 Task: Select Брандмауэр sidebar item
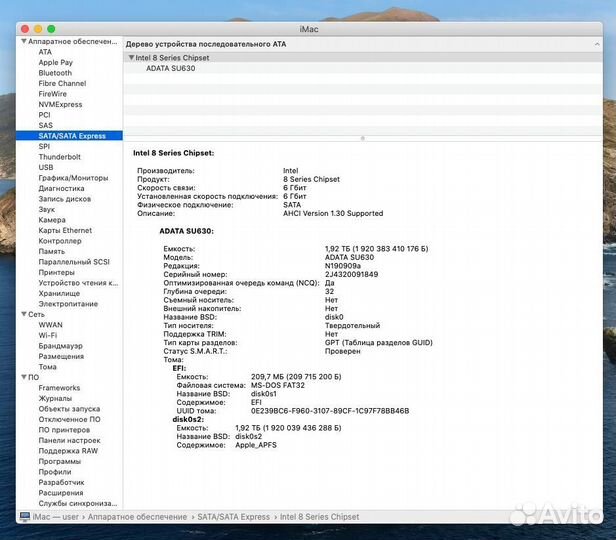tap(60, 346)
